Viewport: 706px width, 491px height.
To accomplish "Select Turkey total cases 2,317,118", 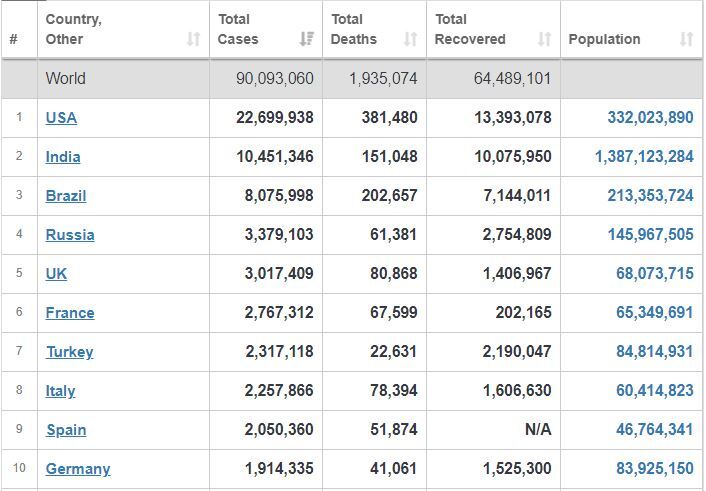I will click(279, 352).
